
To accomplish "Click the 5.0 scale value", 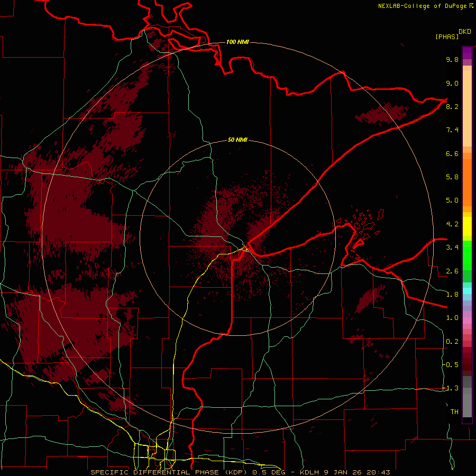I will point(452,200).
